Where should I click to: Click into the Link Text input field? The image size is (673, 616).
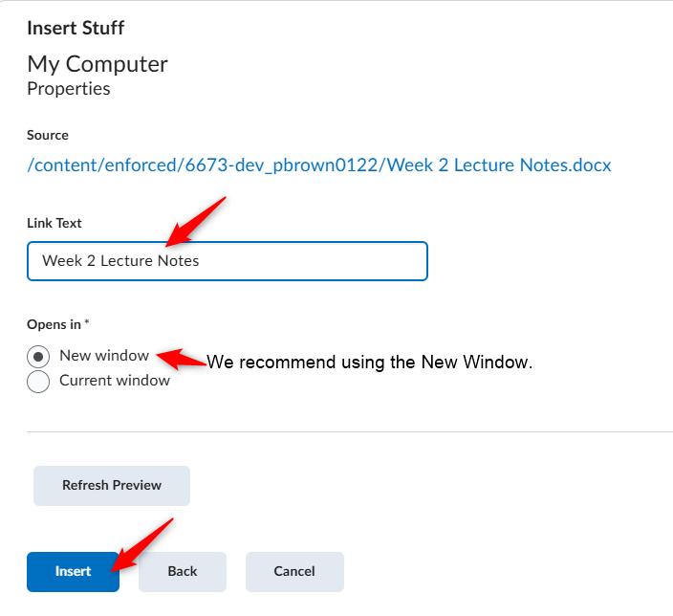228,261
